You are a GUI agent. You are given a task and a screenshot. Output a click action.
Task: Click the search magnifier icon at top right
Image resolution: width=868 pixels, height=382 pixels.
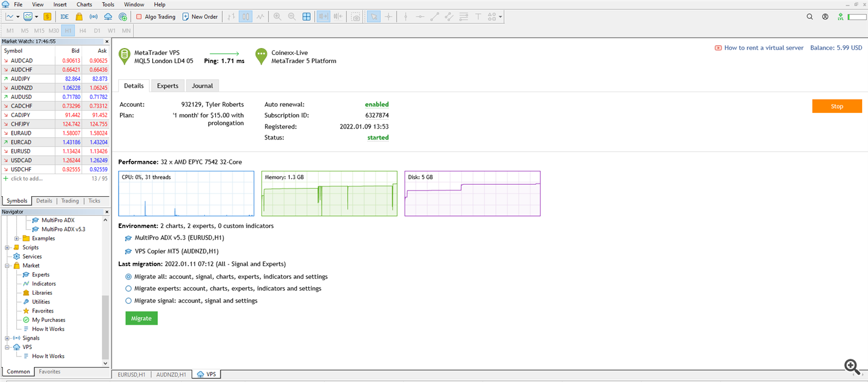click(x=810, y=17)
